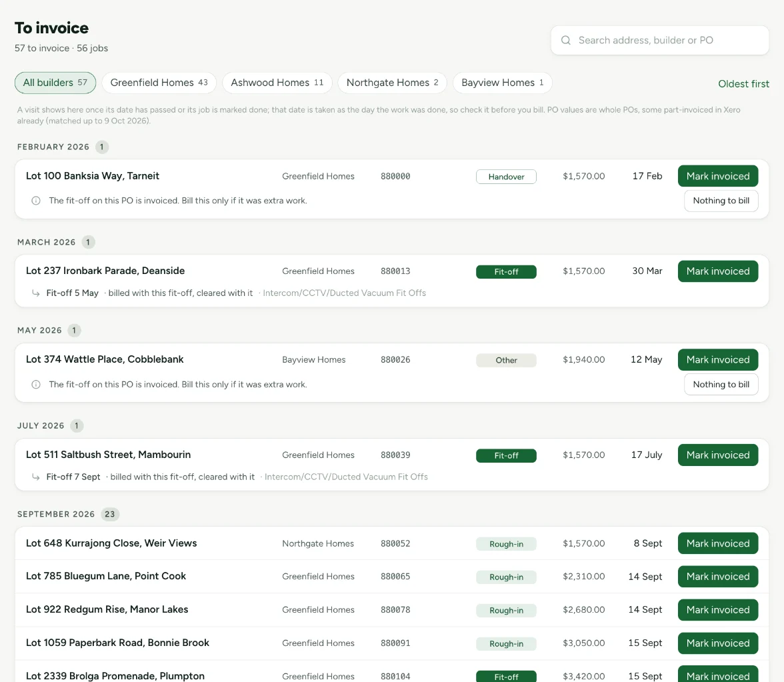Toggle the Oldest first sort order
Viewport: 784px width, 682px height.
point(743,83)
